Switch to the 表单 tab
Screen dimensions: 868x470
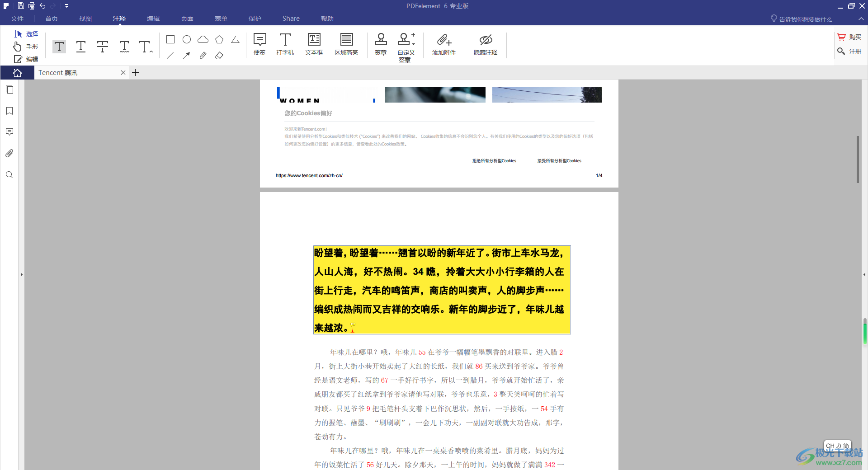point(221,19)
